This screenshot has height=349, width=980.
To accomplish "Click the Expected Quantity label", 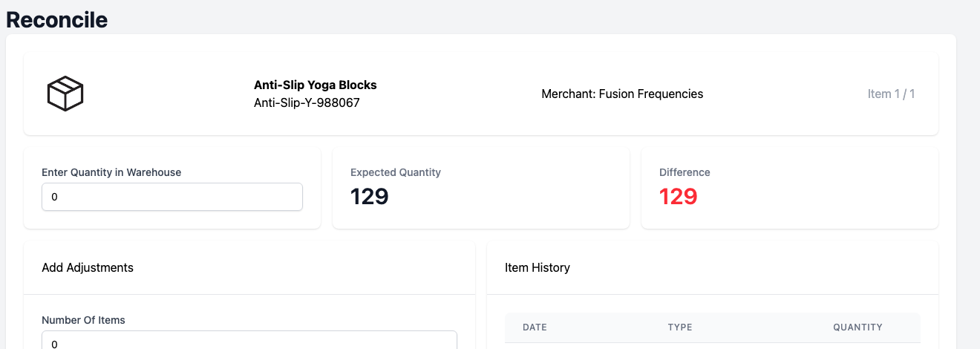I will (396, 172).
